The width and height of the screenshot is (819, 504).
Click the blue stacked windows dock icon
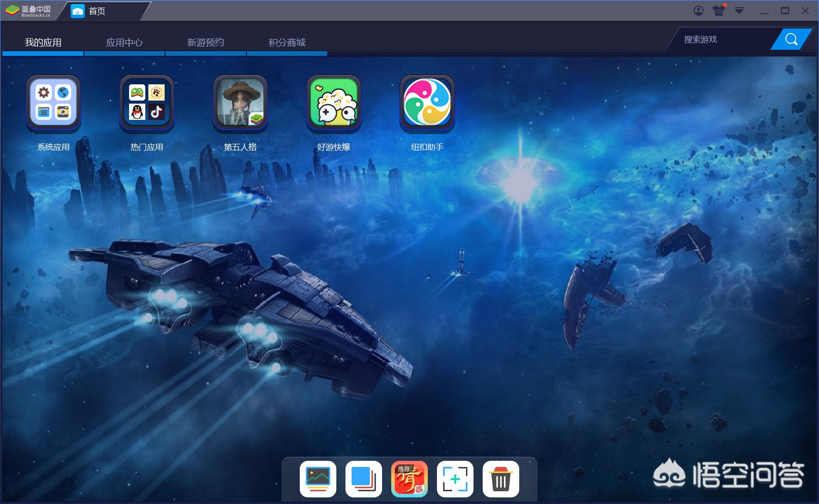pos(364,479)
